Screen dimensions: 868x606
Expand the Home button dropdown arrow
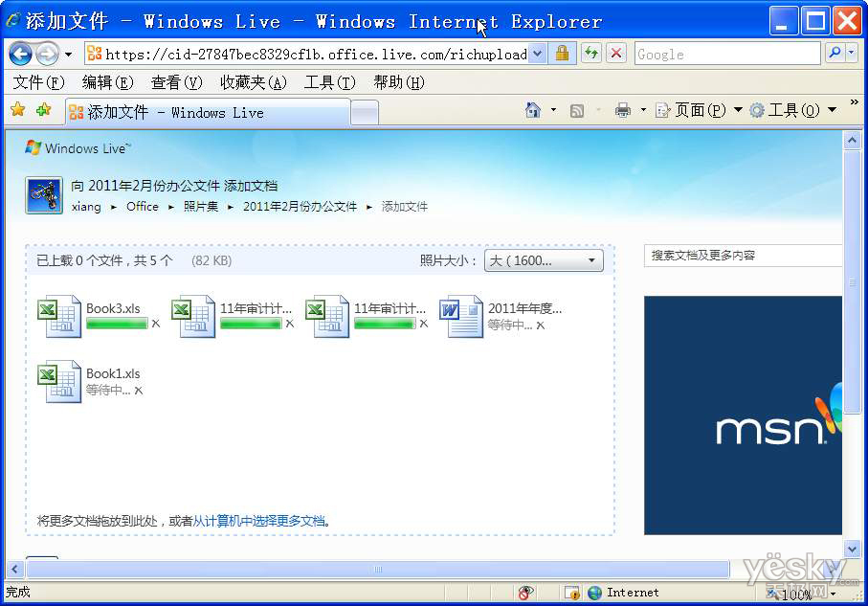(553, 110)
